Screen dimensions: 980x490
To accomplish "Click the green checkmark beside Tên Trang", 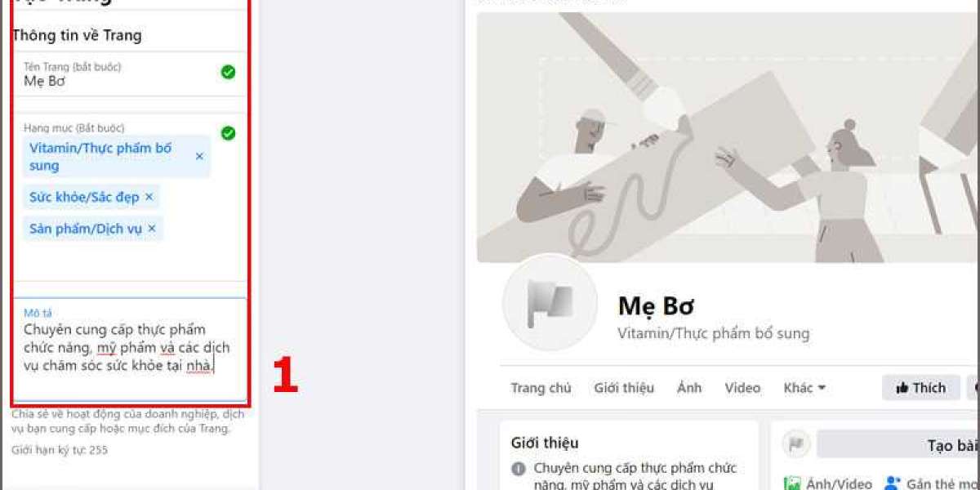I will point(229,72).
